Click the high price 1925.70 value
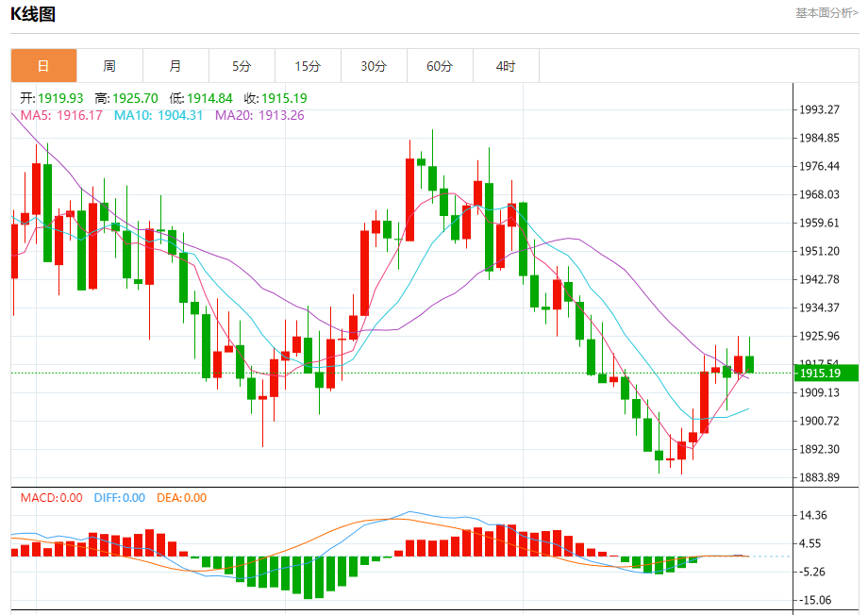The height and width of the screenshot is (615, 868). (x=135, y=98)
